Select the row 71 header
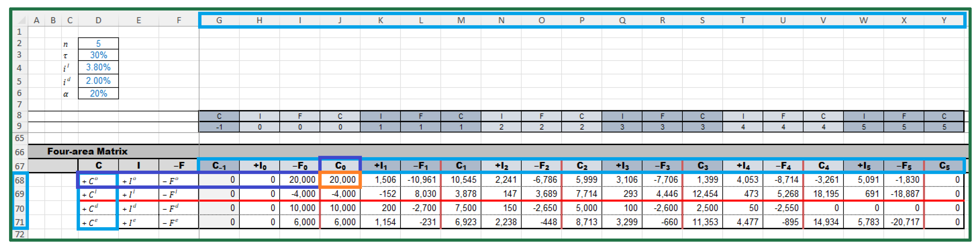 coord(20,222)
